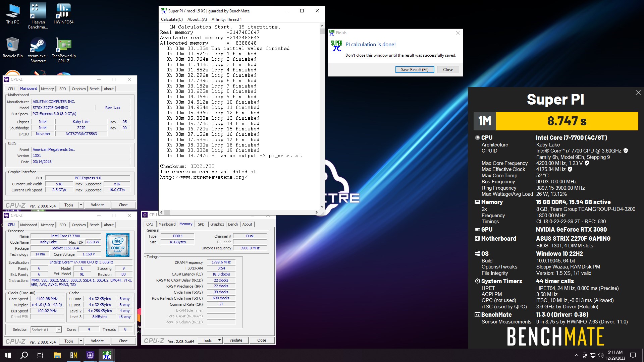Click Checksum: 0EC21705 text in Super PI
Screen dimensions: 644x362
click(x=187, y=166)
